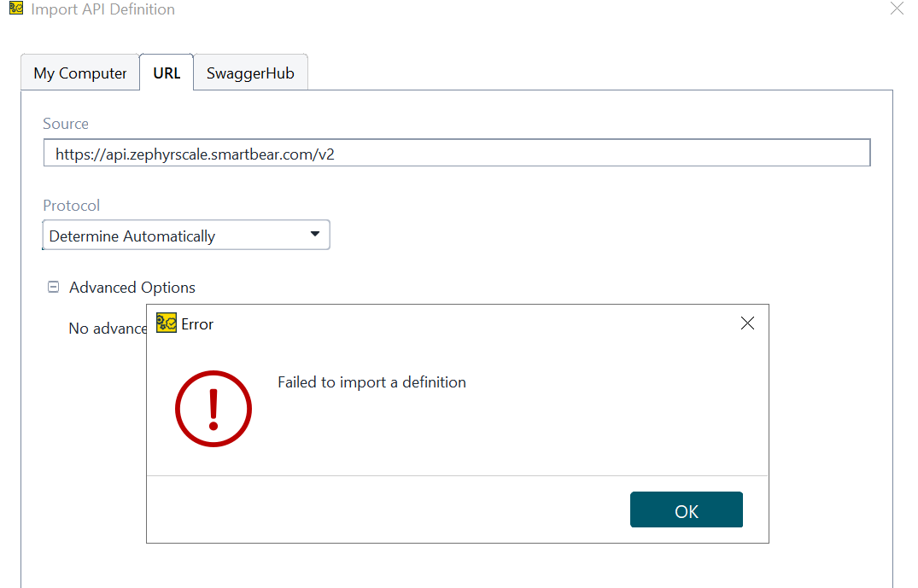918x588 pixels.
Task: Select the URL tab
Action: click(x=167, y=73)
